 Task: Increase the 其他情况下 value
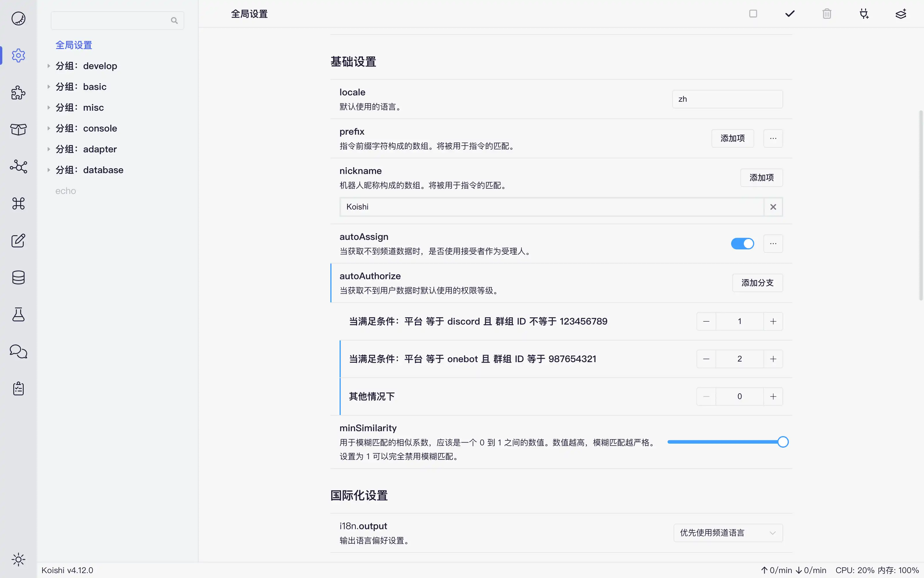click(773, 397)
